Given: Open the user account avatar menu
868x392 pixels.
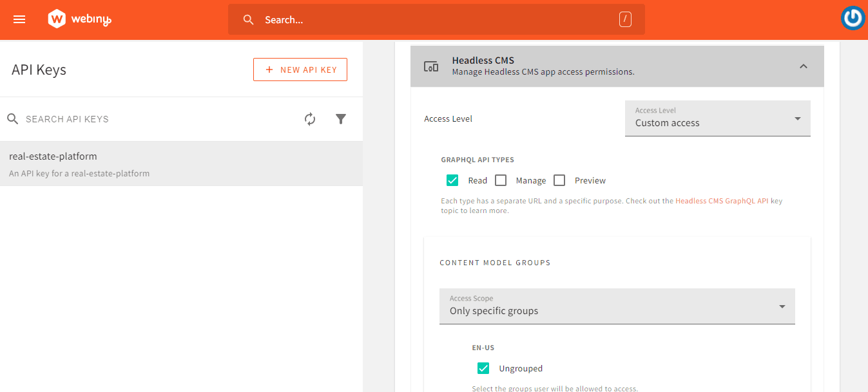Looking at the screenshot, I should 853,19.
